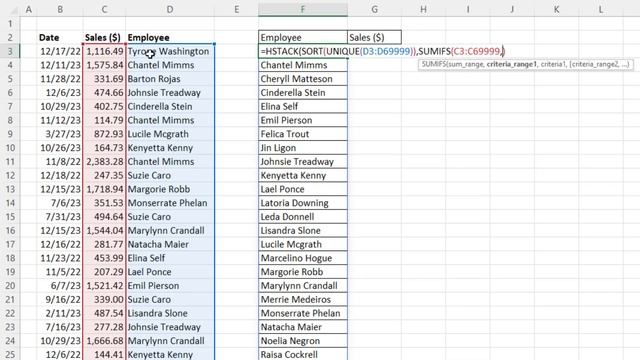The width and height of the screenshot is (640, 360).
Task: Select row 25 header
Action: coord(10,354)
